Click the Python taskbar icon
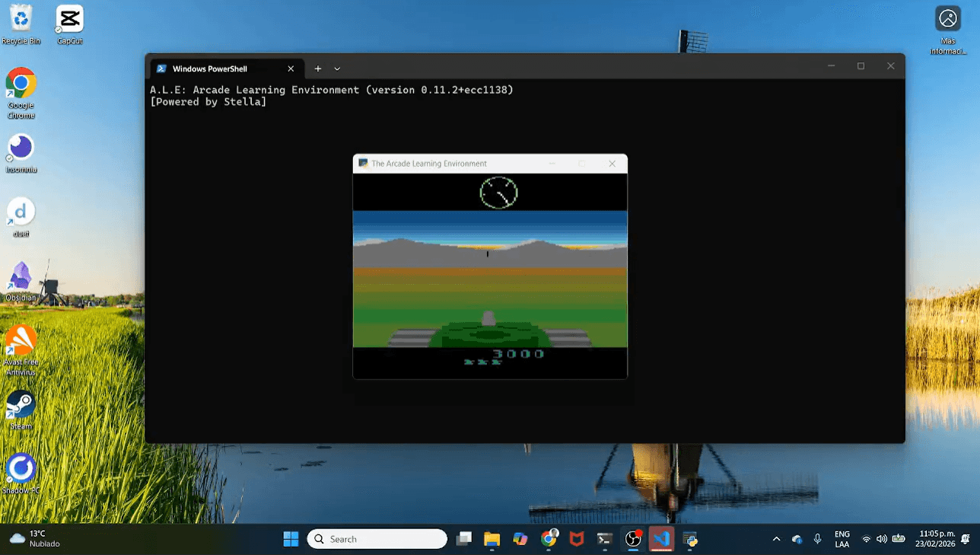The image size is (980, 555). (x=690, y=539)
